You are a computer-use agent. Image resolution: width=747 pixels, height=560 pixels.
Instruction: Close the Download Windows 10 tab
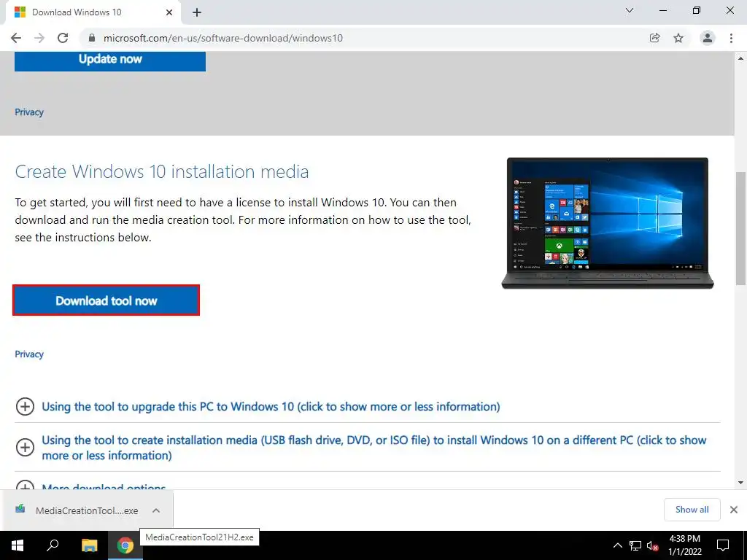pos(169,12)
